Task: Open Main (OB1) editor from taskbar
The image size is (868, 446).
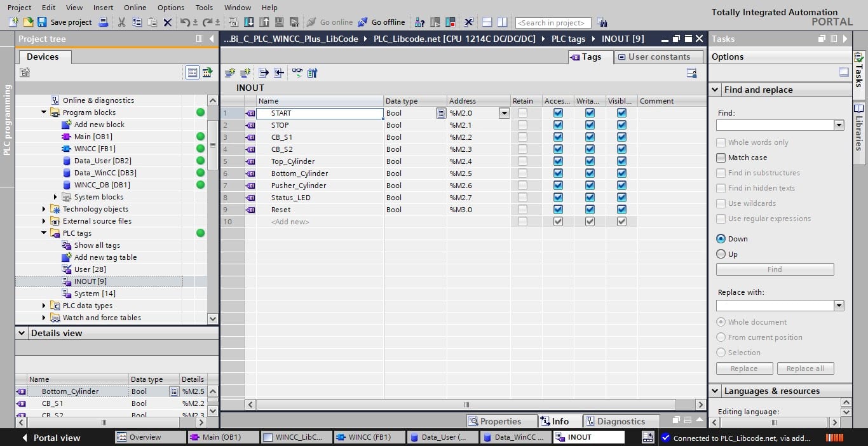Action: (223, 437)
